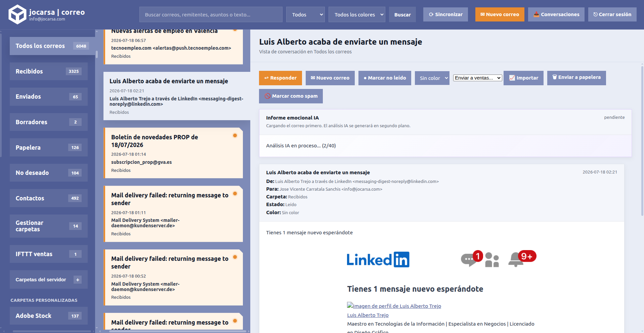
Task: Open the Papelera folder
Action: click(x=48, y=147)
